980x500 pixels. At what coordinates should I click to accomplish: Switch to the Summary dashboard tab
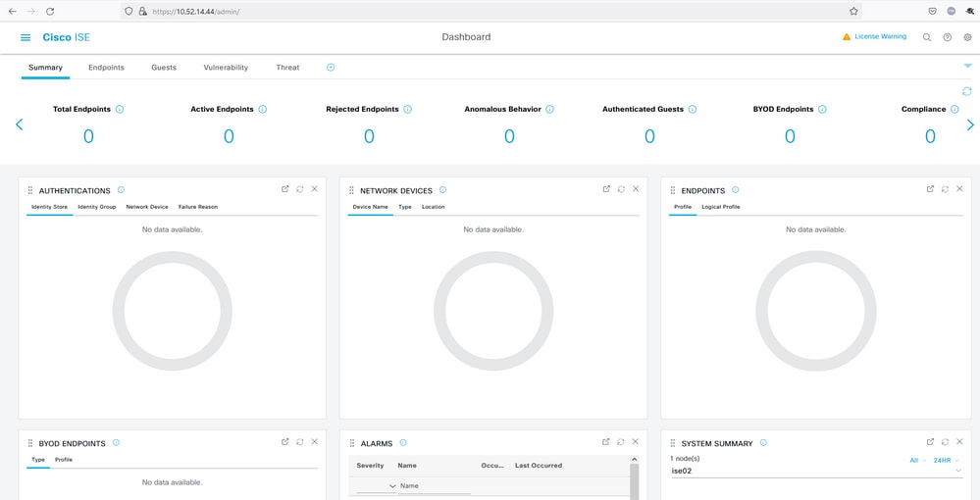pos(45,68)
